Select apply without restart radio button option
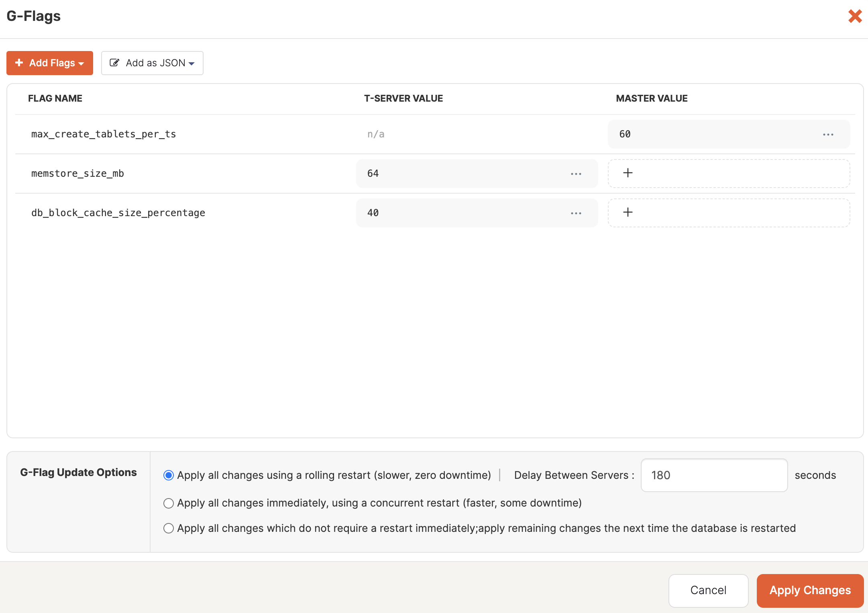The width and height of the screenshot is (868, 613). point(169,527)
